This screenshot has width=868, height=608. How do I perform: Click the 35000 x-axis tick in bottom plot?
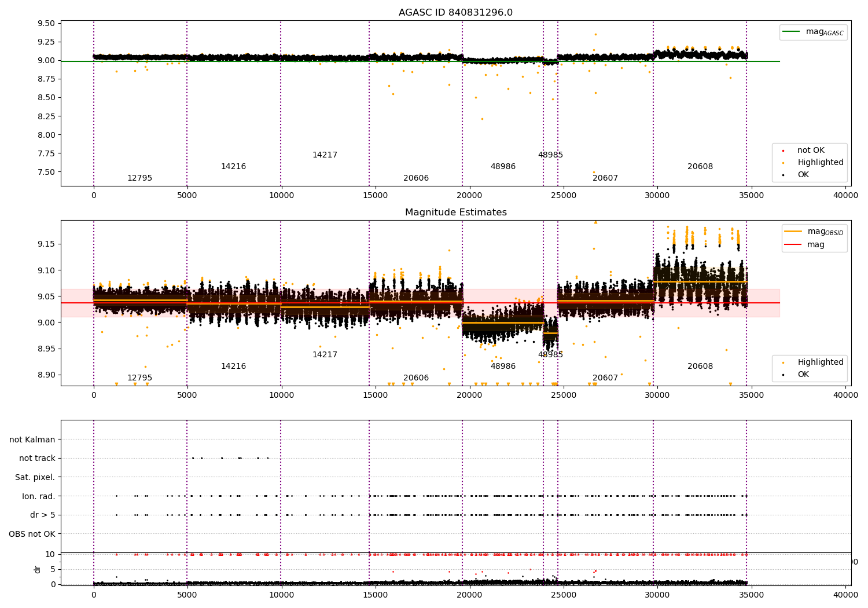tap(752, 595)
